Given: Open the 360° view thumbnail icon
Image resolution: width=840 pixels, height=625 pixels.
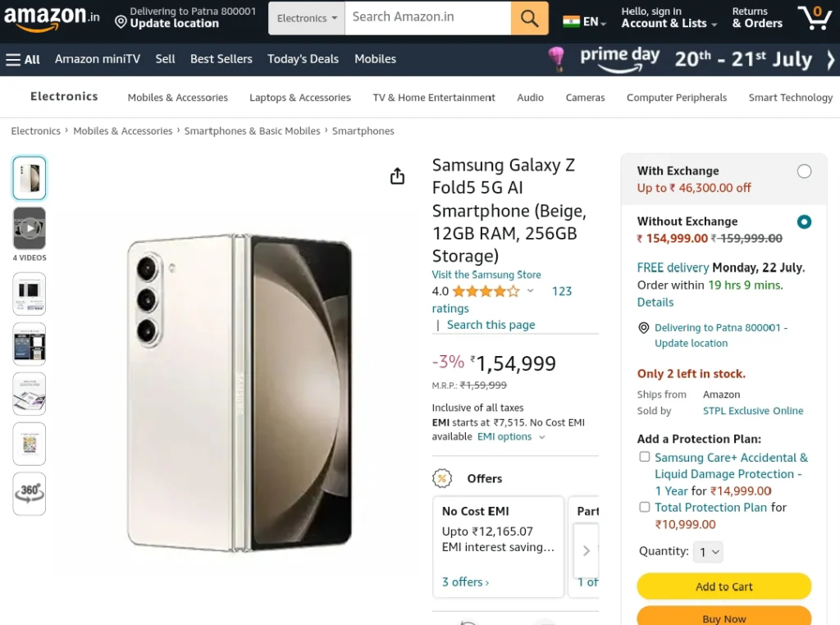Looking at the screenshot, I should 30,493.
